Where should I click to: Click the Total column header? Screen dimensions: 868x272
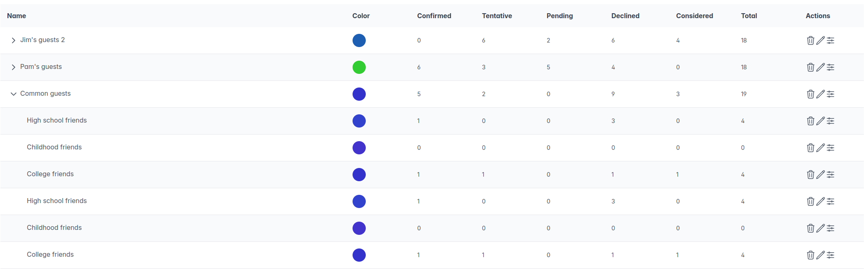[x=749, y=16]
